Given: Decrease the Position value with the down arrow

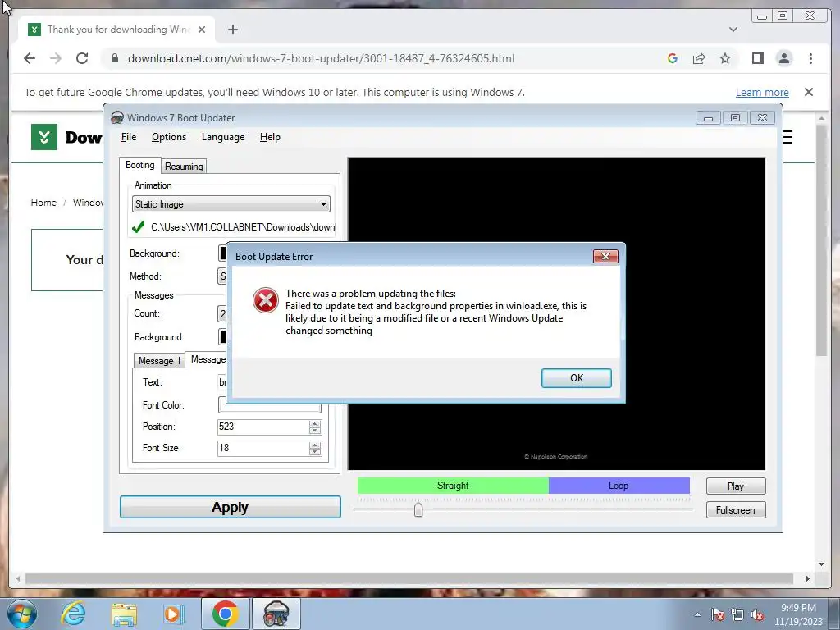Looking at the screenshot, I should click(315, 431).
